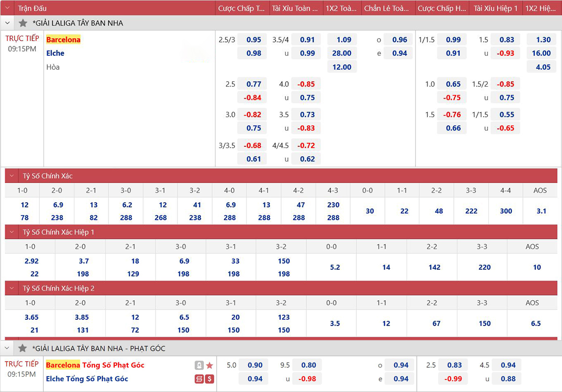This screenshot has height=392, width=562.
Task: Collapse the La Liga Phạt Góc league group
Action: coord(7,348)
